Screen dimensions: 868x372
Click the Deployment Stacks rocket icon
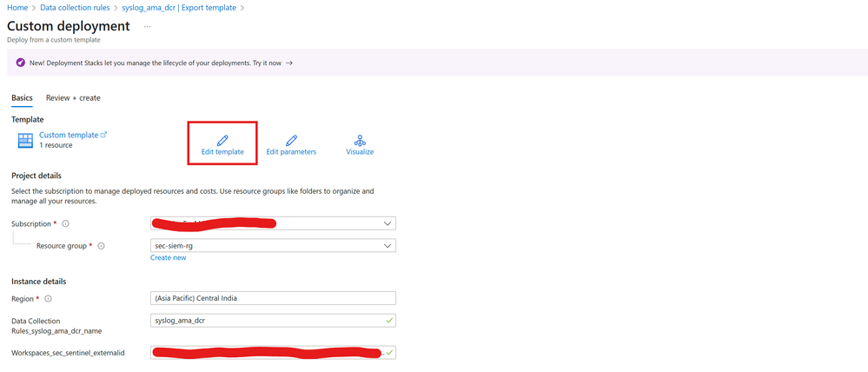(x=21, y=63)
